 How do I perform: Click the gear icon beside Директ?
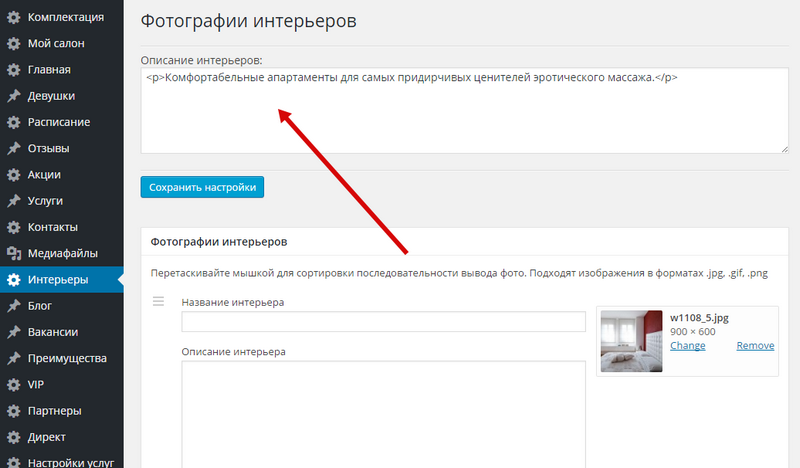(x=14, y=437)
